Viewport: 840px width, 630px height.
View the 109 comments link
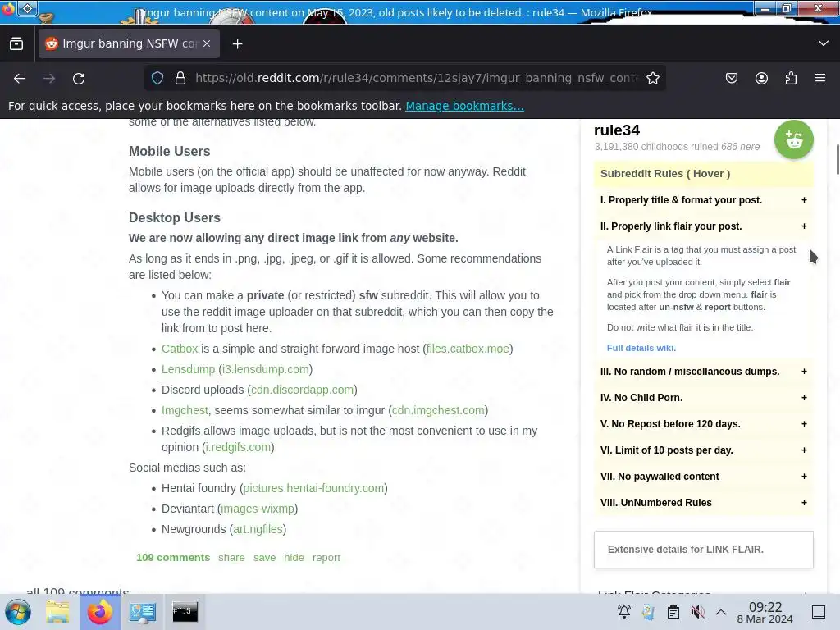(x=173, y=558)
